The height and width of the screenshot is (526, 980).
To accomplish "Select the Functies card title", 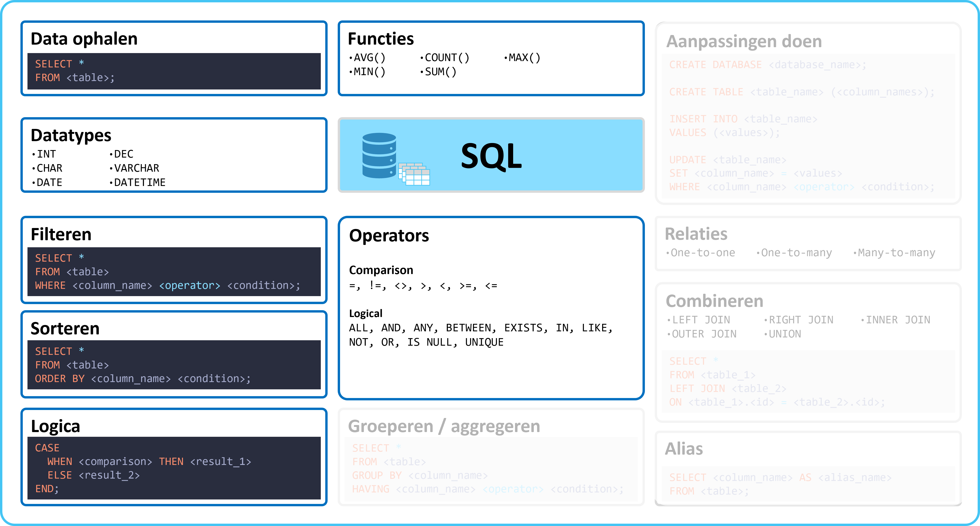I will [x=381, y=39].
